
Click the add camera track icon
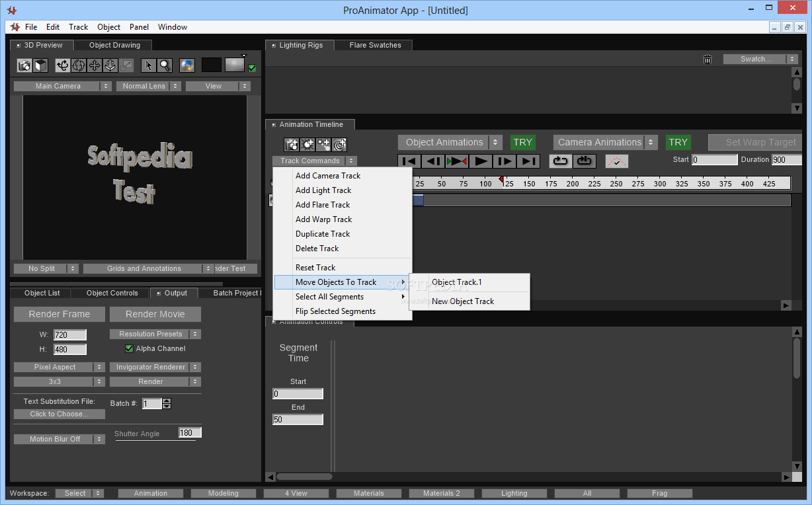tap(292, 145)
